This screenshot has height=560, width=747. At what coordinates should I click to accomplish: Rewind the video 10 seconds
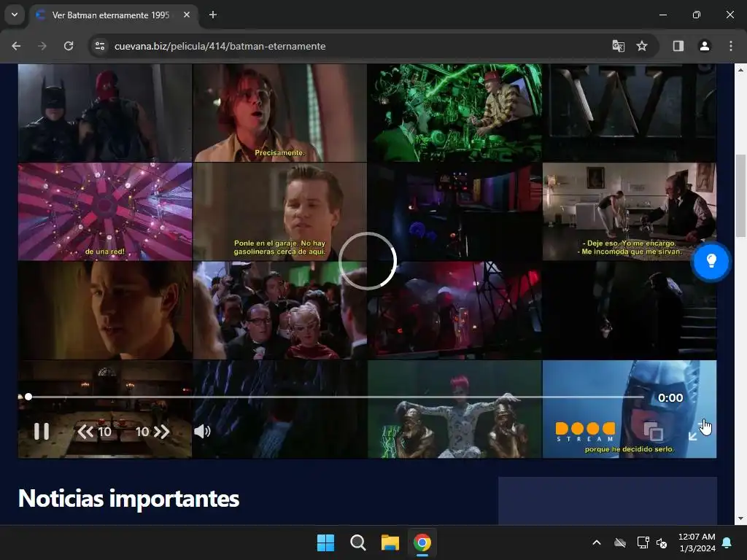point(94,432)
